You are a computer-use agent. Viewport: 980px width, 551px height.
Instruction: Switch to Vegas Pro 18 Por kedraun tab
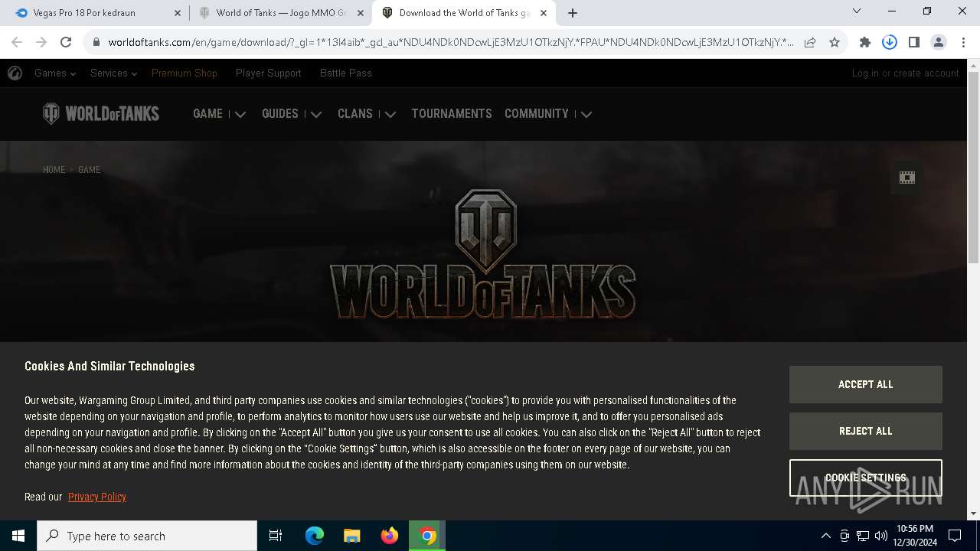coord(96,13)
